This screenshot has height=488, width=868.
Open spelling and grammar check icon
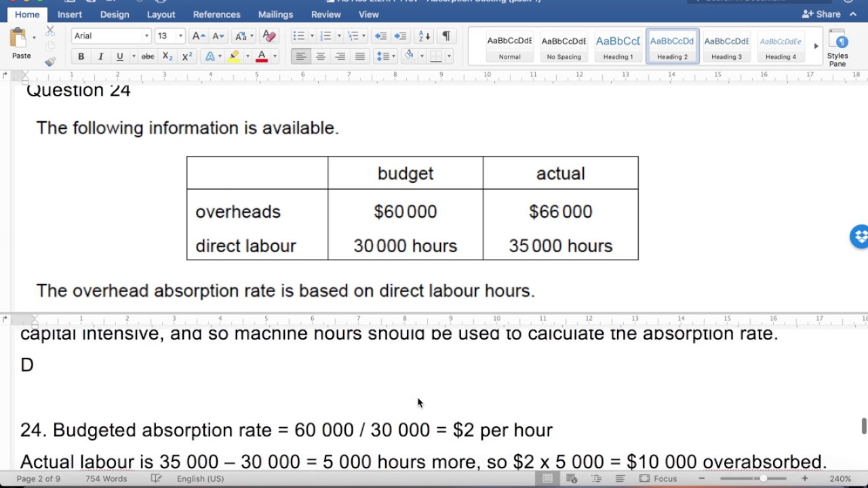[x=156, y=479]
